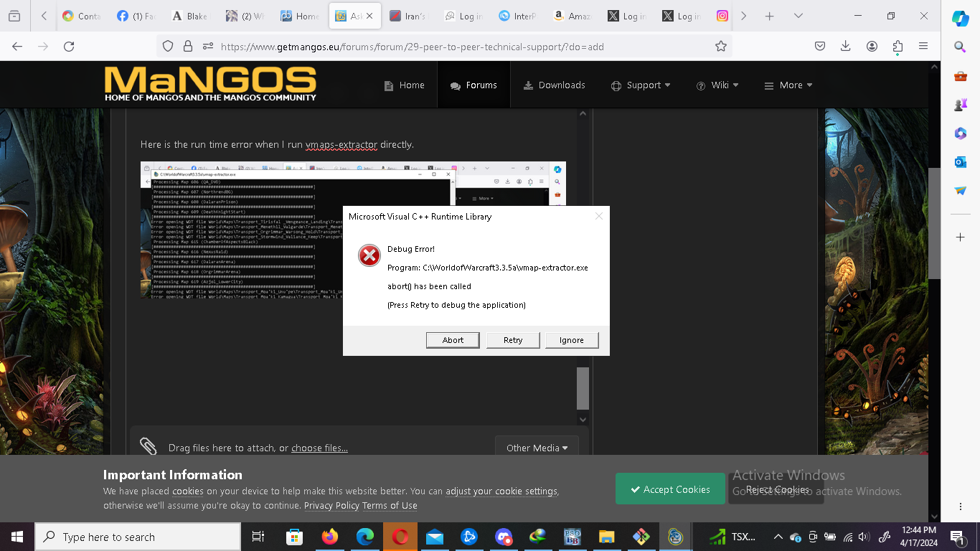Open the Firefox account profile icon

[x=872, y=46]
